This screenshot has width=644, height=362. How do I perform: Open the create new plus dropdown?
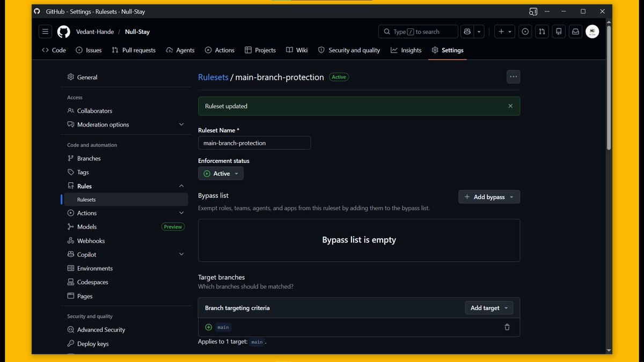pyautogui.click(x=504, y=32)
